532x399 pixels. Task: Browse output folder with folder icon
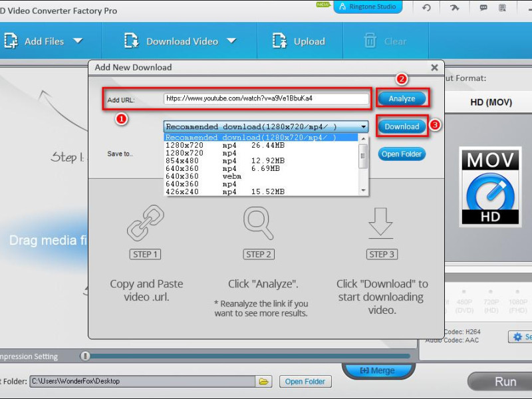(x=263, y=381)
